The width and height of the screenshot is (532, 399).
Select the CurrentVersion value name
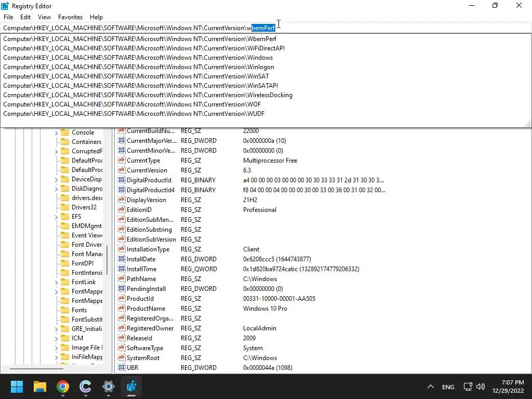147,170
